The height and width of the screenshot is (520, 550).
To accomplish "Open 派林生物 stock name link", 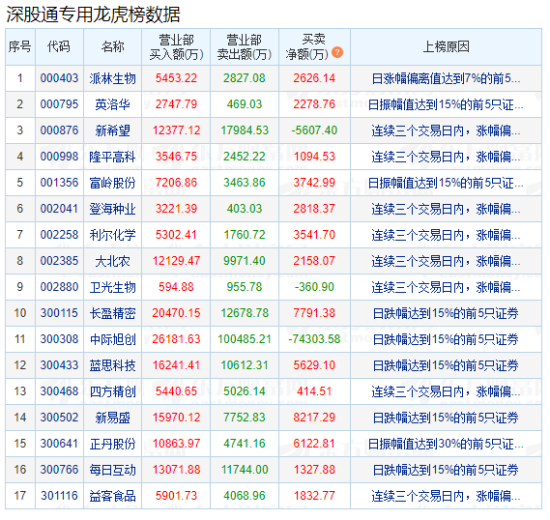I will coord(113,78).
